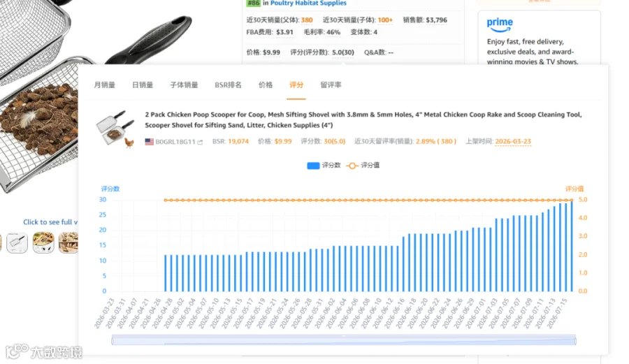Open the external link icon beside ASIN B0GRL18G11
This screenshot has height=364, width=629.
click(200, 142)
